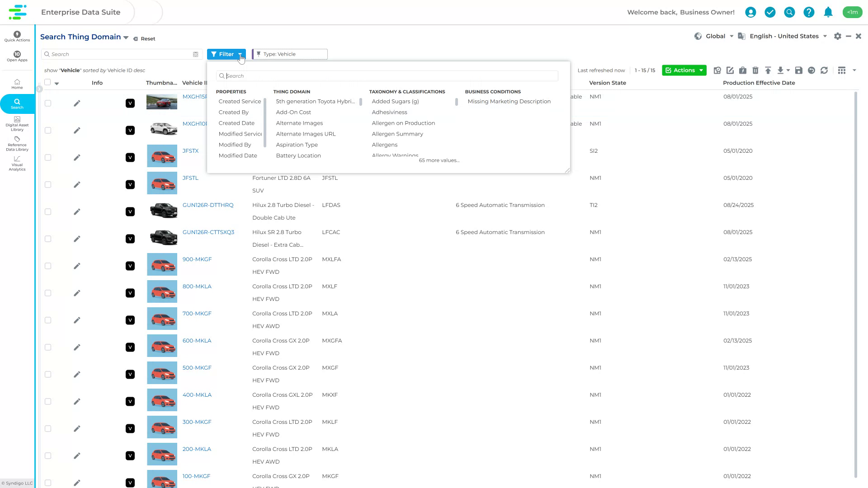Screen dimensions: 868x488
Task: Open the Quick Actions panel
Action: click(17, 36)
